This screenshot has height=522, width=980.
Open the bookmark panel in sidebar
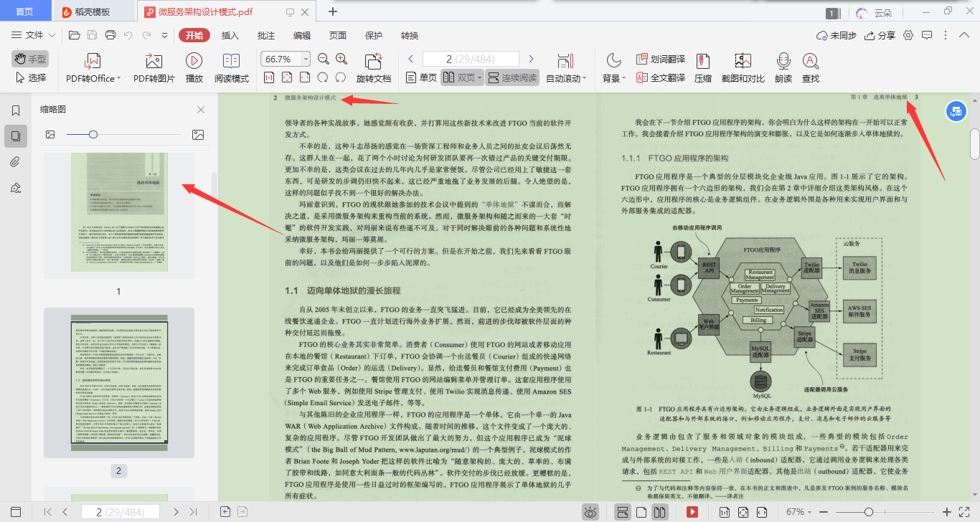tap(16, 110)
